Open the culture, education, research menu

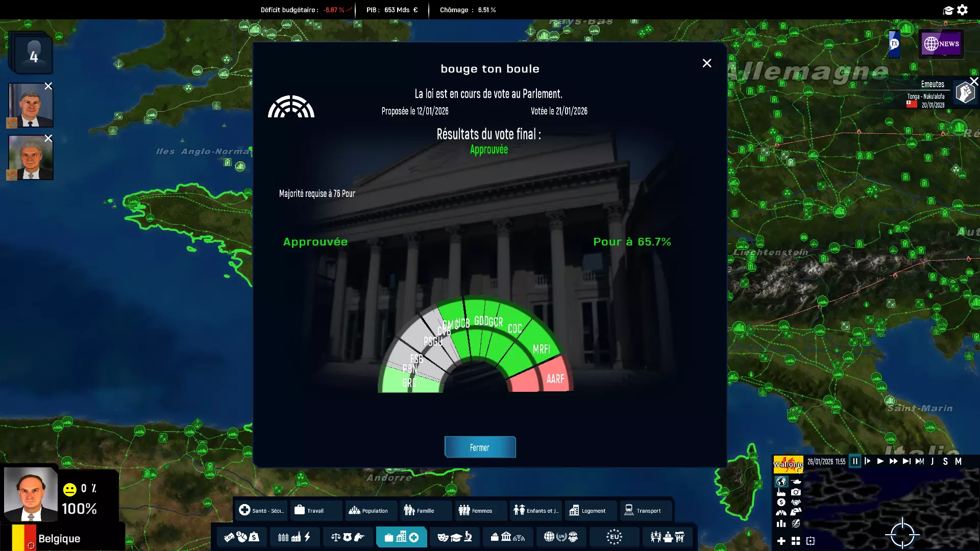click(454, 537)
